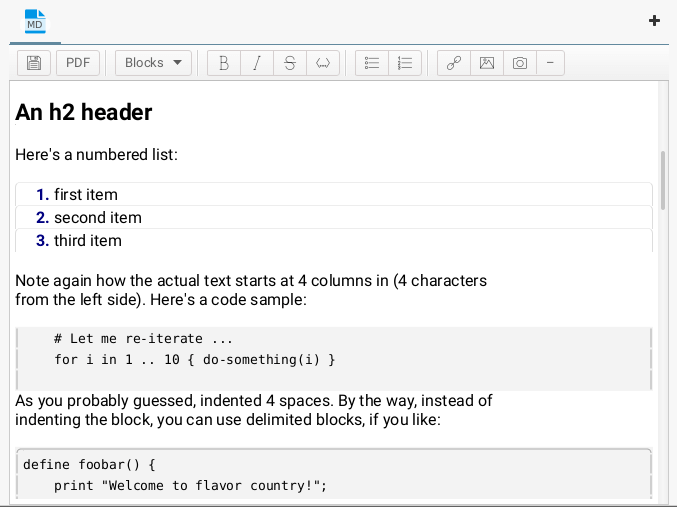Switch to the MD document tab
677x507 pixels.
35,21
